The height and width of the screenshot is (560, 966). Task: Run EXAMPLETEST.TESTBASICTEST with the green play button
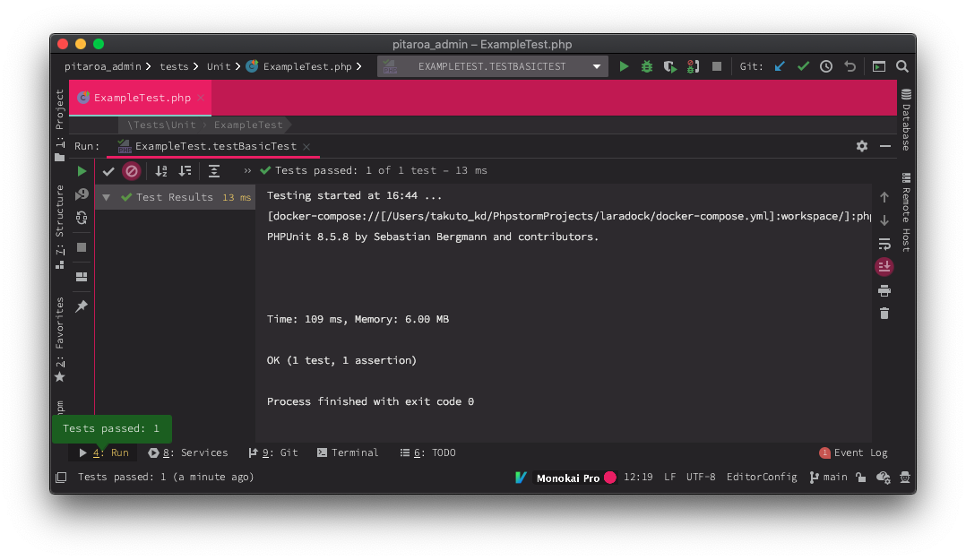coord(624,66)
